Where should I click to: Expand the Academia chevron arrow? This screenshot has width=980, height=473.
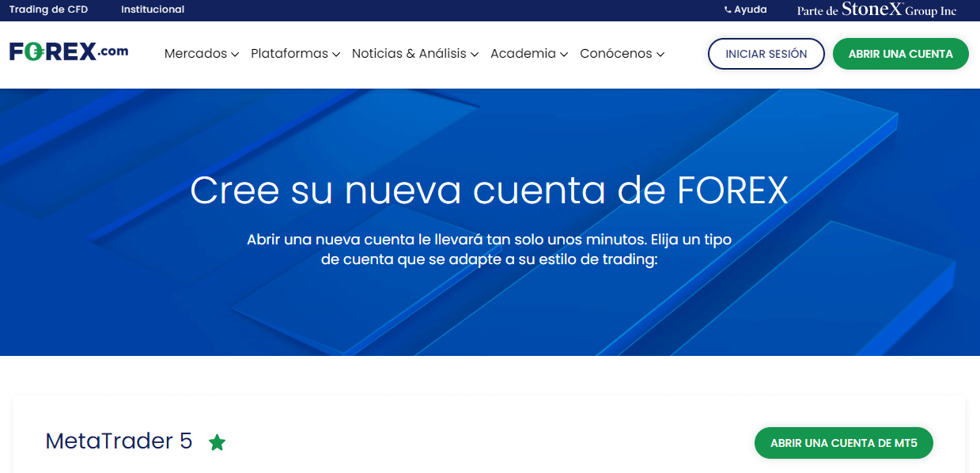(x=564, y=55)
